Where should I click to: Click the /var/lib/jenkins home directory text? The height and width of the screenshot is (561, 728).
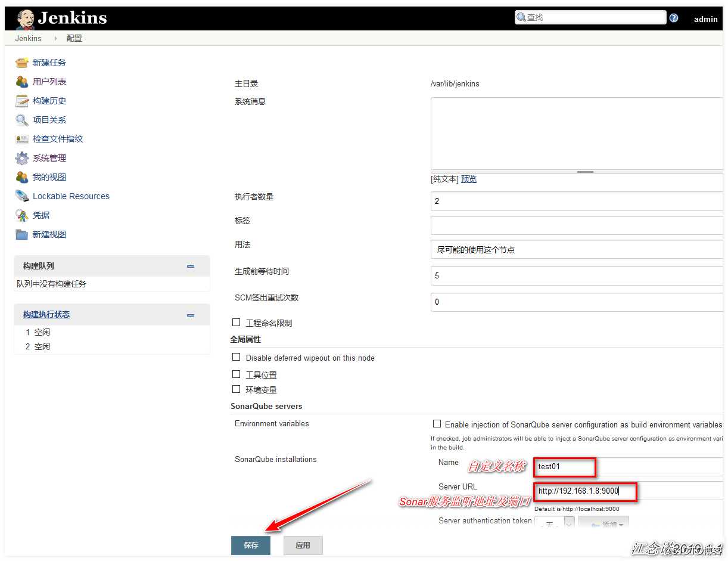click(455, 84)
